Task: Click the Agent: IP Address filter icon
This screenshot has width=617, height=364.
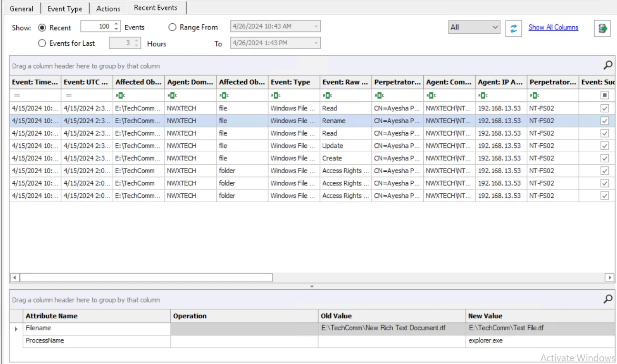Action: pos(483,96)
